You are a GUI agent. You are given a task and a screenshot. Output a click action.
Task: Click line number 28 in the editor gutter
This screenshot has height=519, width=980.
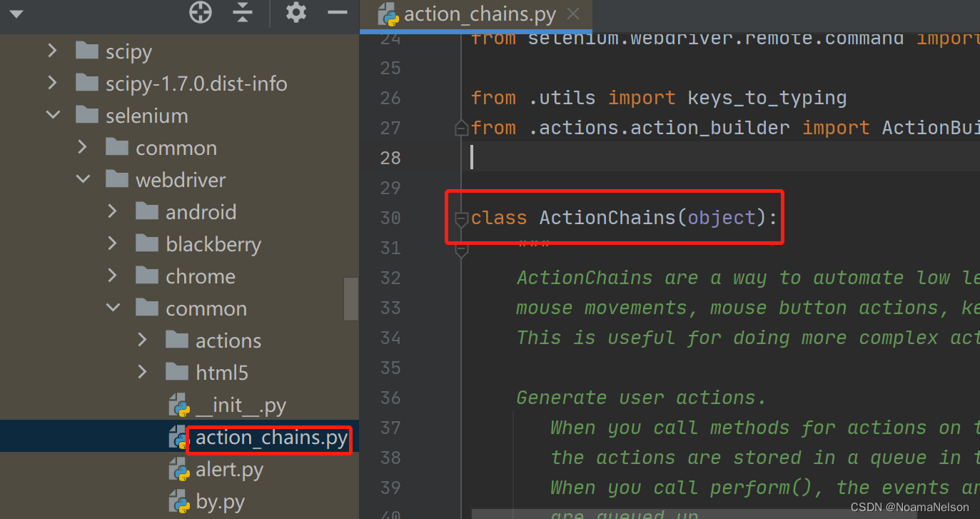pyautogui.click(x=390, y=158)
